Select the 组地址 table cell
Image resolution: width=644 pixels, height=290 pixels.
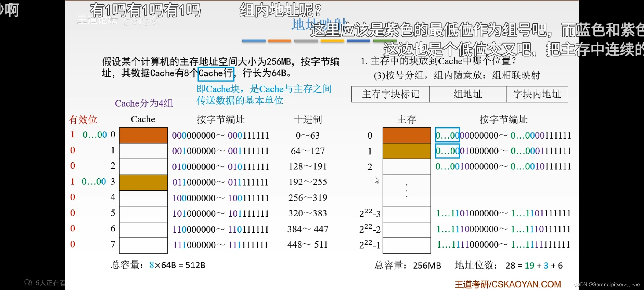coord(468,94)
